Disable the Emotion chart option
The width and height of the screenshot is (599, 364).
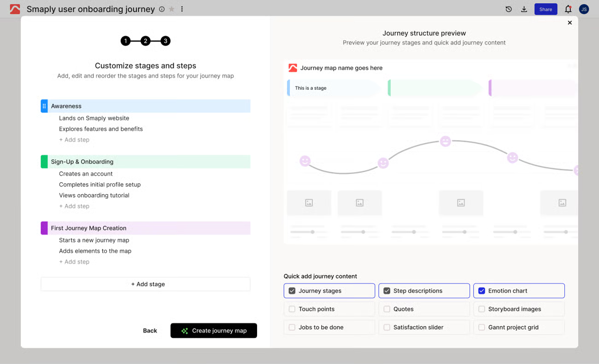pyautogui.click(x=481, y=290)
